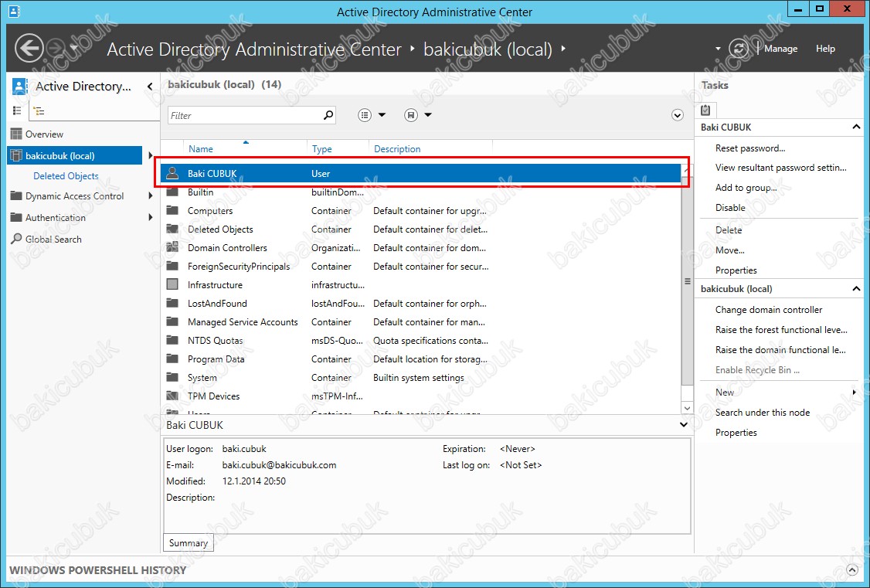Click the Computers folder icon
This screenshot has width=870, height=588.
coord(172,210)
